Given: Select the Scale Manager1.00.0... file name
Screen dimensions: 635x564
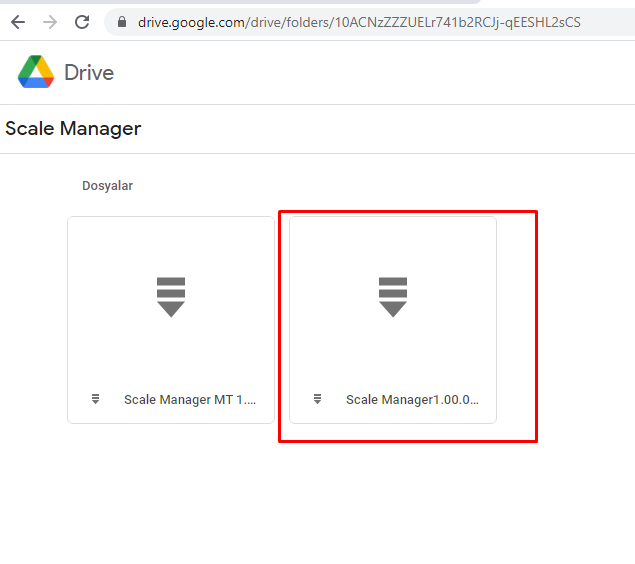Looking at the screenshot, I should 412,400.
